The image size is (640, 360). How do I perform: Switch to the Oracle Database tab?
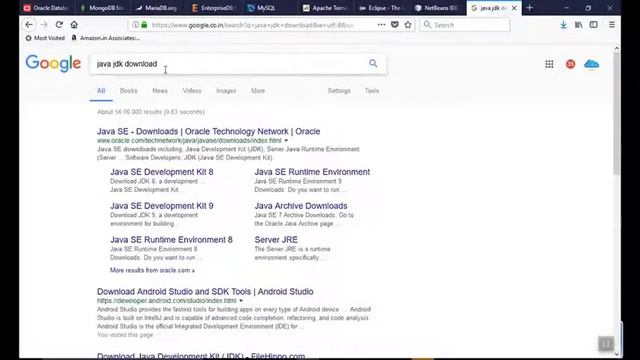click(46, 8)
